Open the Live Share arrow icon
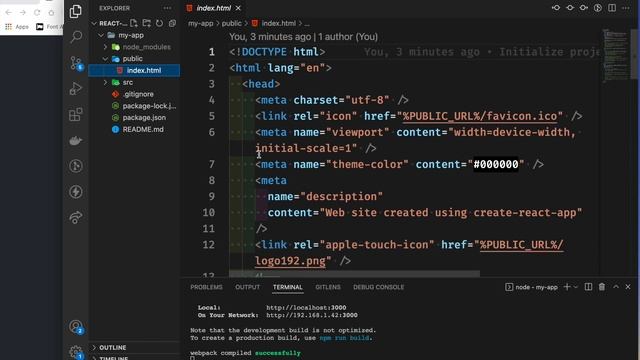This screenshot has width=640, height=360. [76, 218]
